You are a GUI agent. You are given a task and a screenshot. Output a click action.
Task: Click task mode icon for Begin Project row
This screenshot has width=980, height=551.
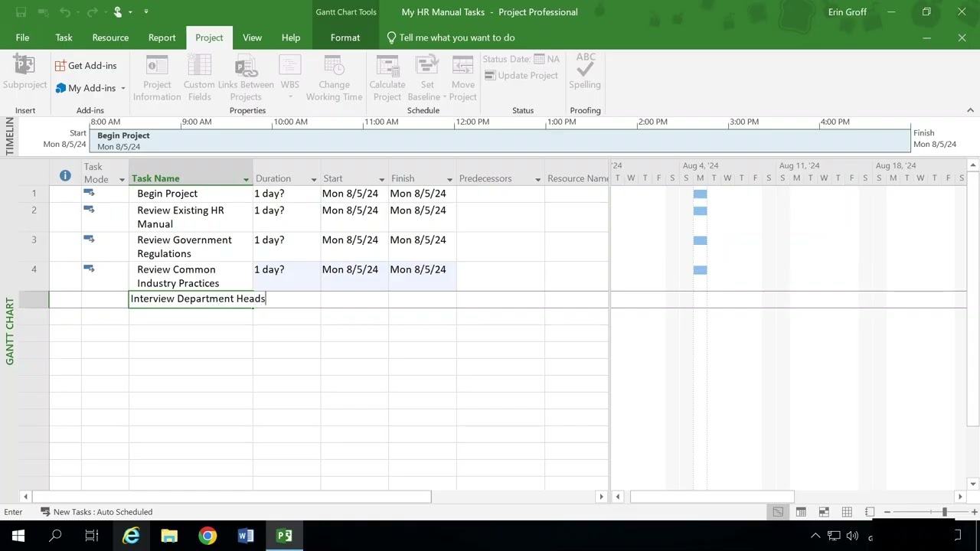tap(89, 193)
